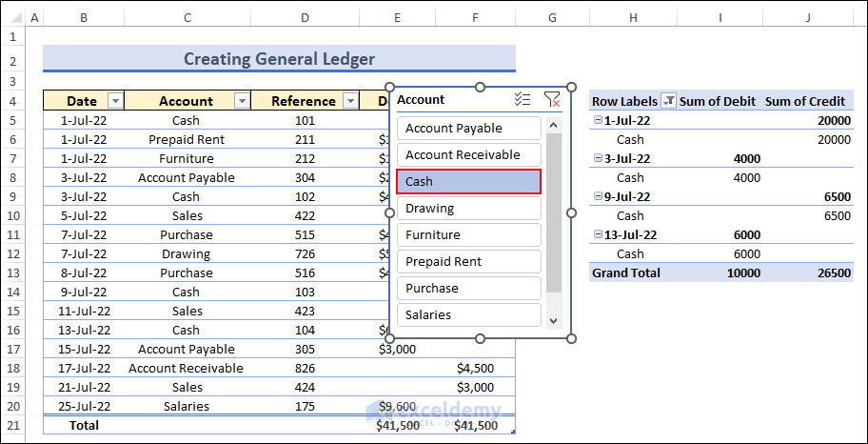Select the column D header

coord(304,18)
